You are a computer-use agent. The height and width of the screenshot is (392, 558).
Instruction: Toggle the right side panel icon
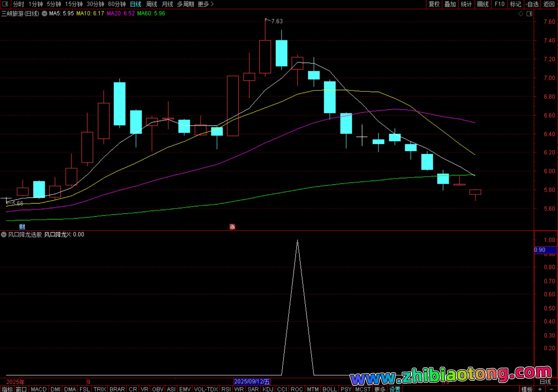coord(529,14)
